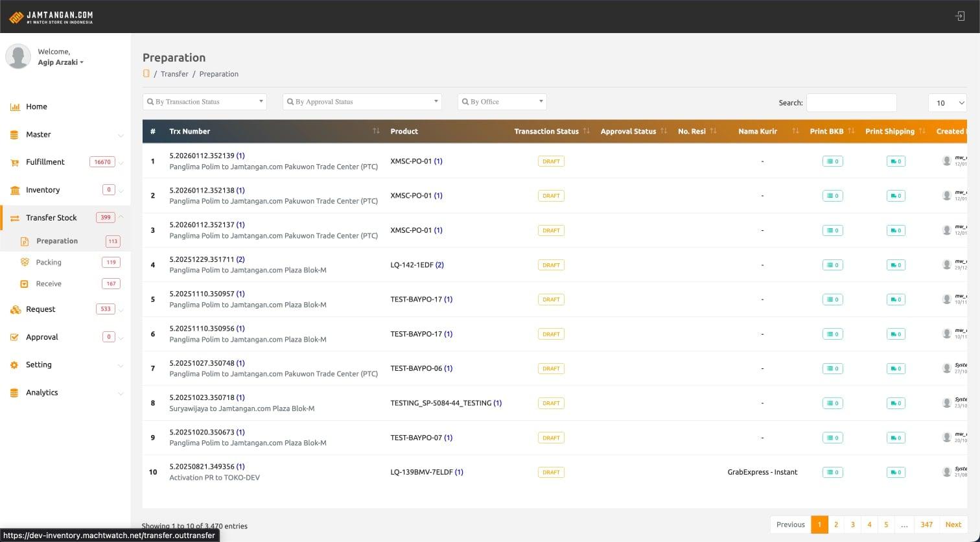Viewport: 980px width, 542px height.
Task: Open the Request menu
Action: coord(65,309)
